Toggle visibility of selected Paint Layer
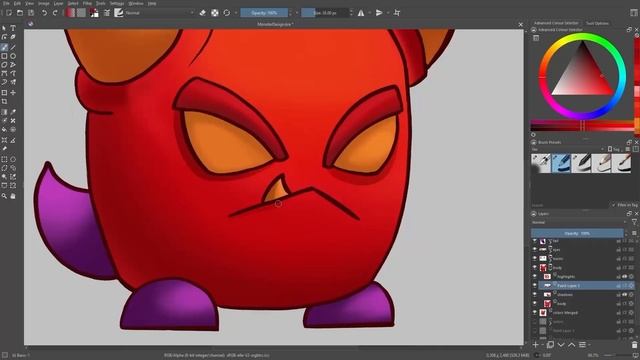Screen dimensions: 640x360 (x=535, y=285)
